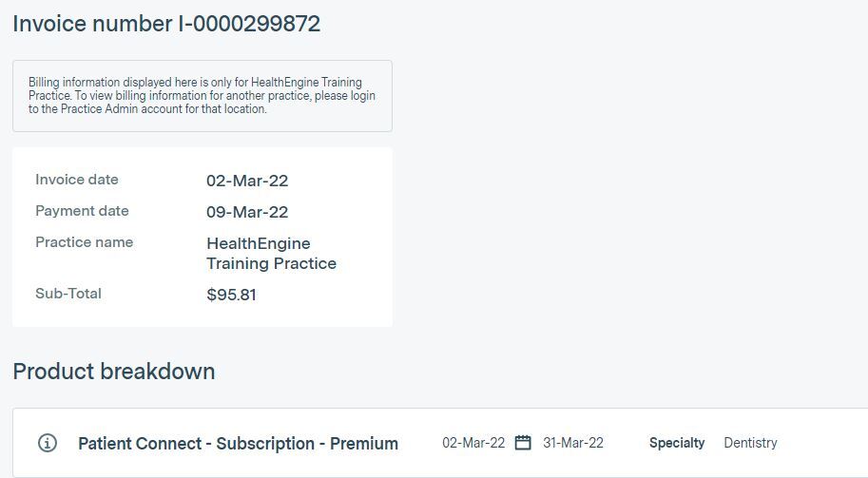
Task: Click the Practice name label
Action: (84, 242)
